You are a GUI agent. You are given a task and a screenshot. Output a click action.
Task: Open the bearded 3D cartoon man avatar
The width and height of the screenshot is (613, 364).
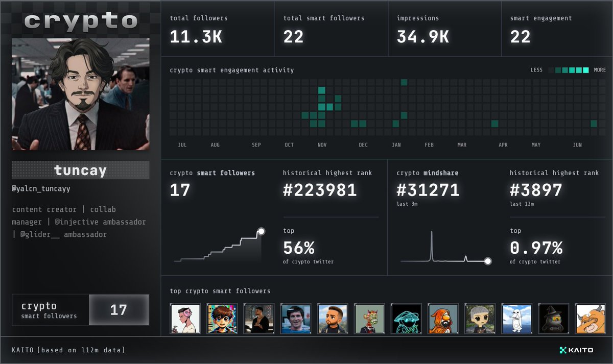[x=332, y=319]
